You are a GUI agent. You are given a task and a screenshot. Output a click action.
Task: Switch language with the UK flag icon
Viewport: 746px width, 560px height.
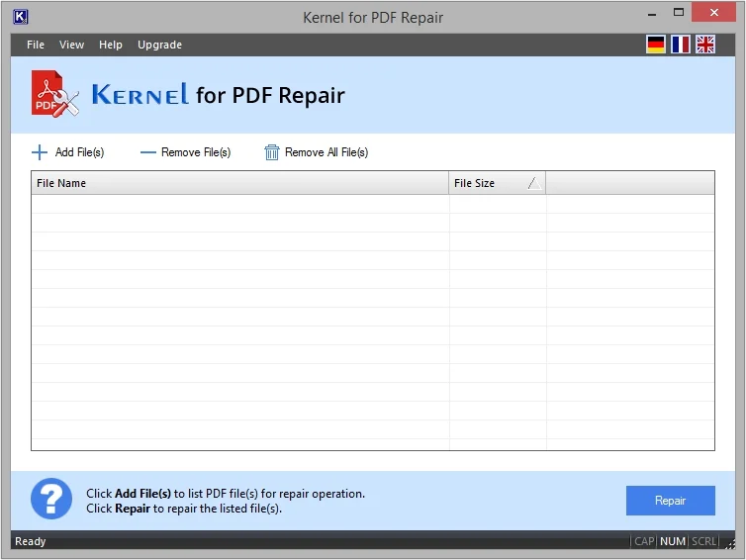pyautogui.click(x=705, y=45)
